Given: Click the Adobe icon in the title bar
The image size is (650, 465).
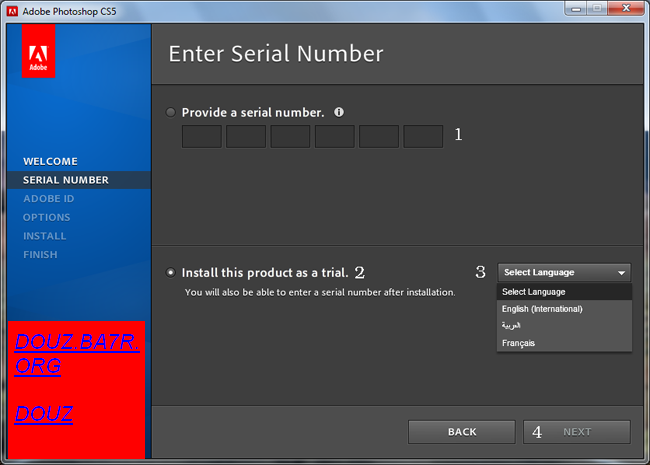Looking at the screenshot, I should 12,11.
